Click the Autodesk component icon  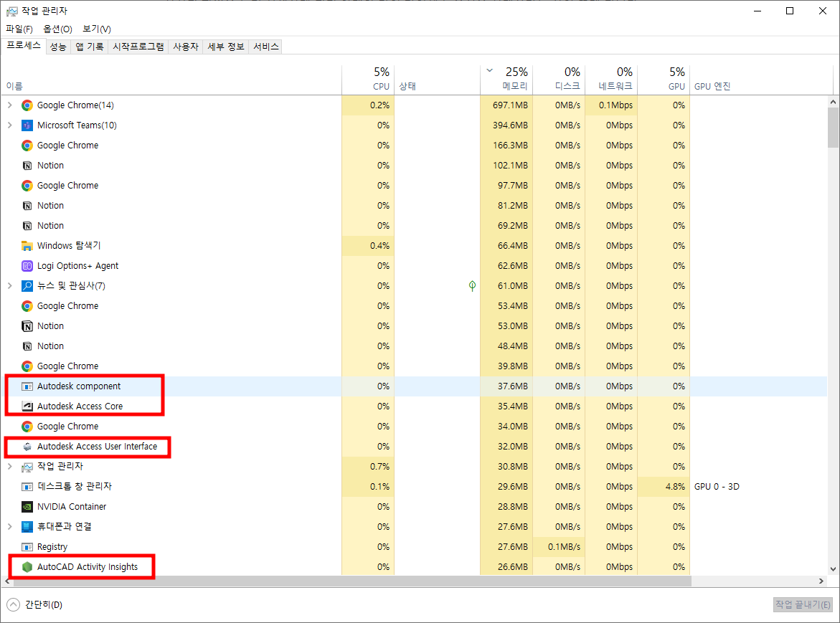click(x=27, y=386)
